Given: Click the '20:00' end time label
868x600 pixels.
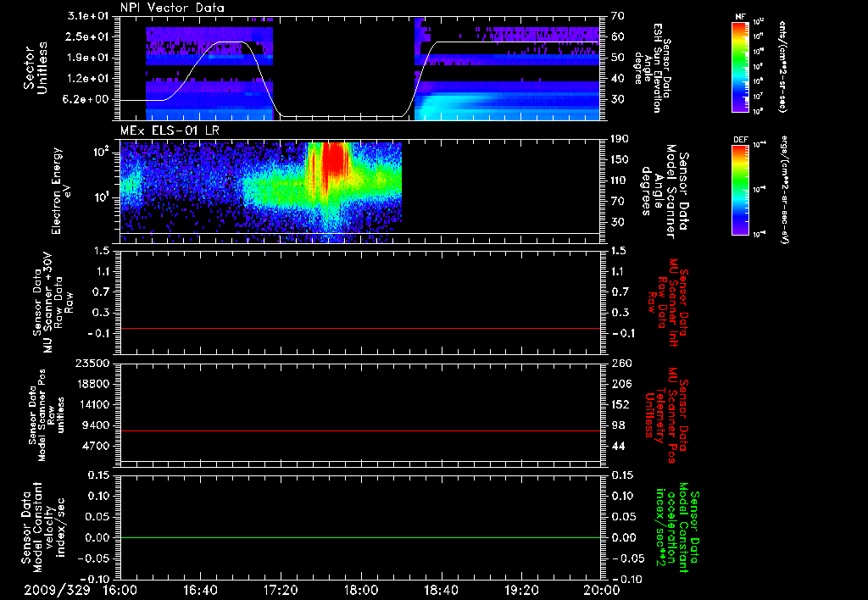Looking at the screenshot, I should (x=602, y=590).
